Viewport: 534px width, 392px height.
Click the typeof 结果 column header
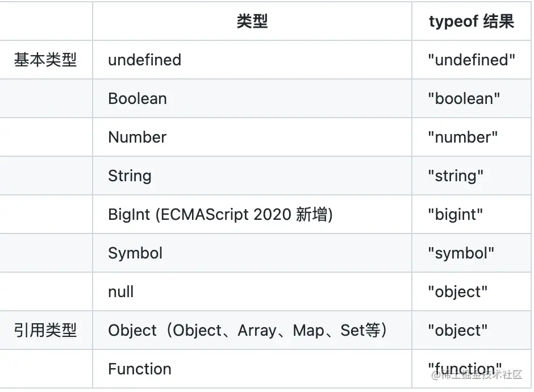(x=471, y=22)
